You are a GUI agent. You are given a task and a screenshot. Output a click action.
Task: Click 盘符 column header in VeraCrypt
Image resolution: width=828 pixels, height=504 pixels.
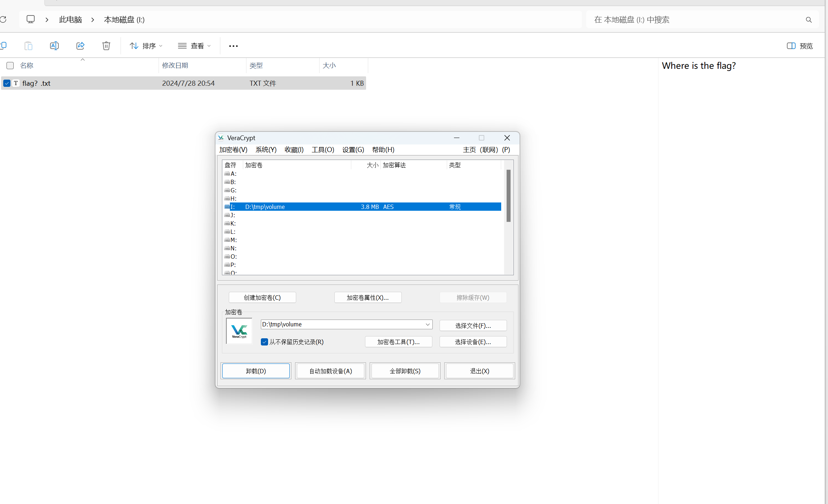(x=231, y=165)
